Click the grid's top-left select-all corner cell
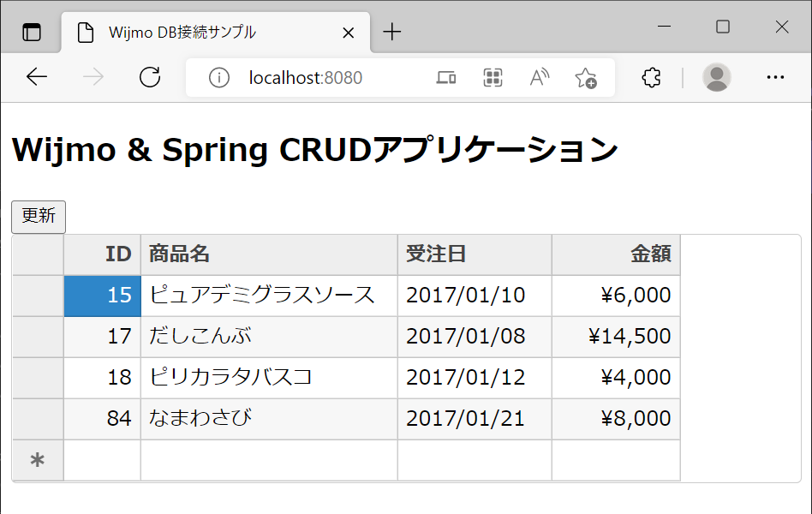The width and height of the screenshot is (812, 514). coord(38,254)
